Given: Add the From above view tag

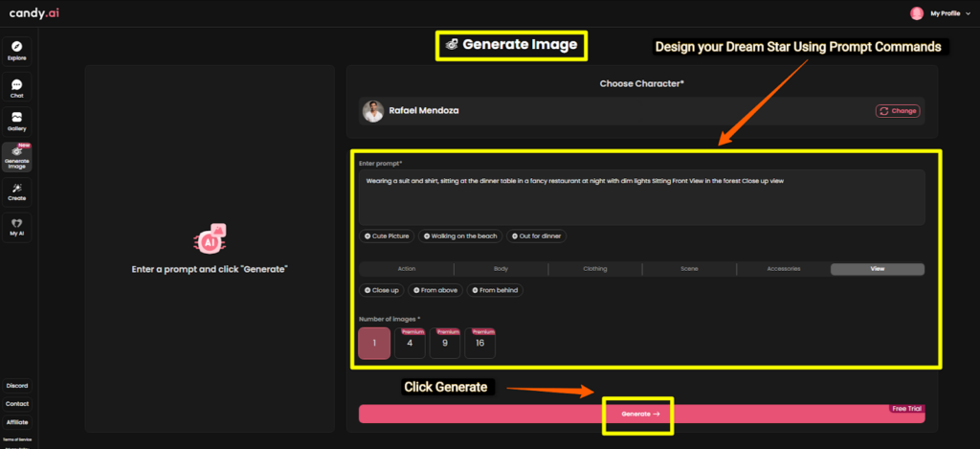Looking at the screenshot, I should [x=435, y=290].
